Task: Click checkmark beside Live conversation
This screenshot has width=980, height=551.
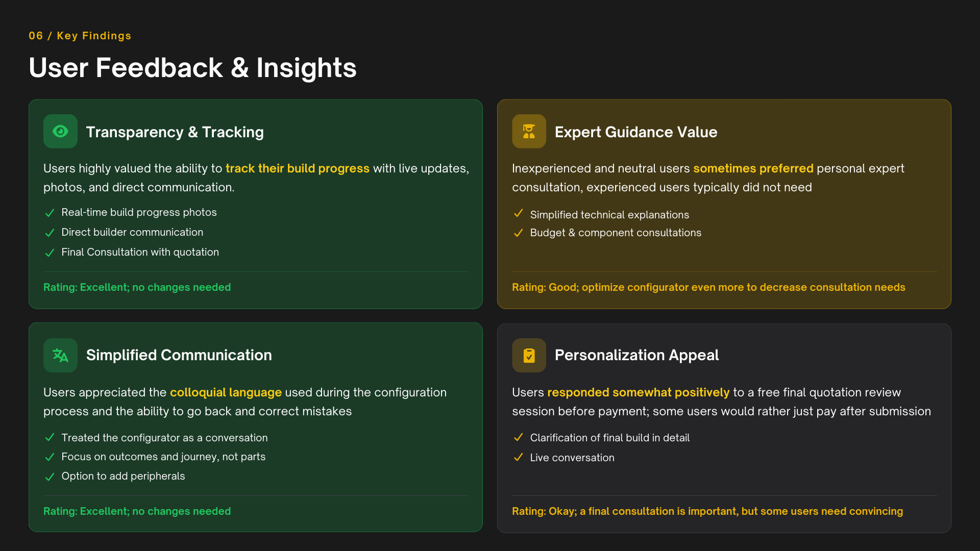Action: click(518, 457)
